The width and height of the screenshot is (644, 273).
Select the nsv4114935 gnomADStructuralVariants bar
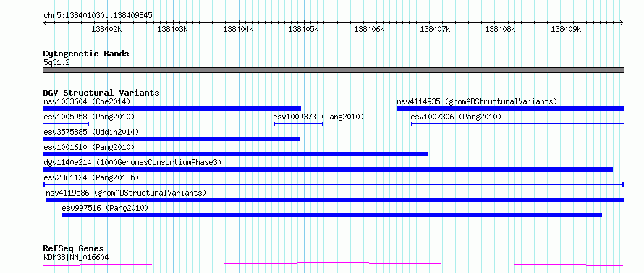click(510, 109)
